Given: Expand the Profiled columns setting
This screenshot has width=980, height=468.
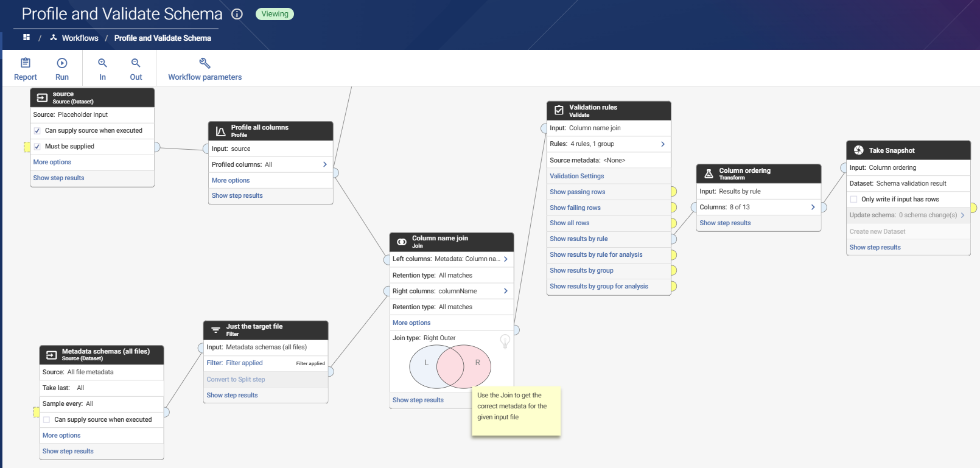Looking at the screenshot, I should [325, 164].
